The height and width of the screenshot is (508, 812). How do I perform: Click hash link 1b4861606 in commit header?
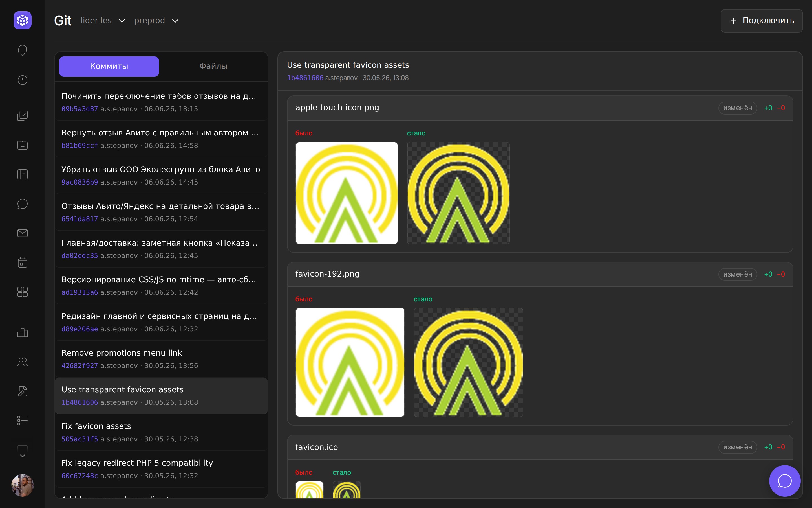[305, 78]
